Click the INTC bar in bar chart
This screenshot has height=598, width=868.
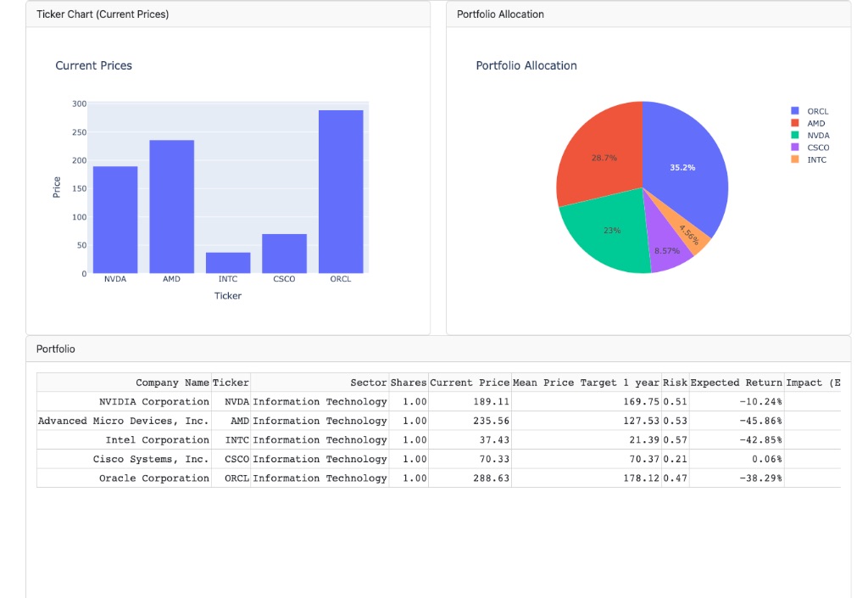click(x=228, y=263)
